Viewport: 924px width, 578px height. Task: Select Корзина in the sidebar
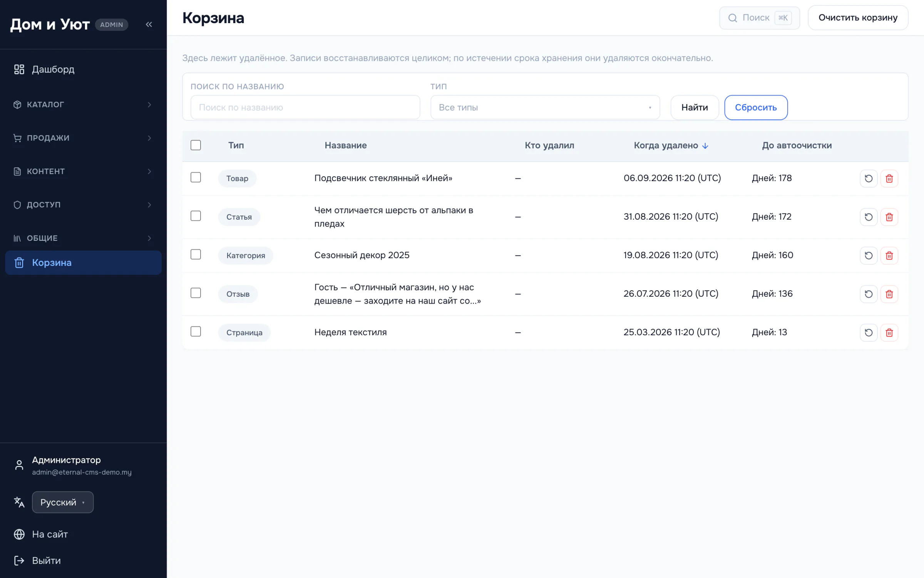pyautogui.click(x=83, y=263)
